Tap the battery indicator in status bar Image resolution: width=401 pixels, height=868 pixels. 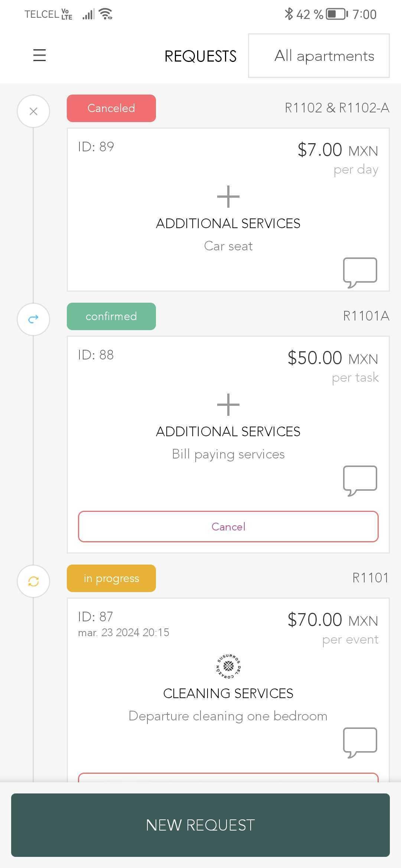pos(336,14)
